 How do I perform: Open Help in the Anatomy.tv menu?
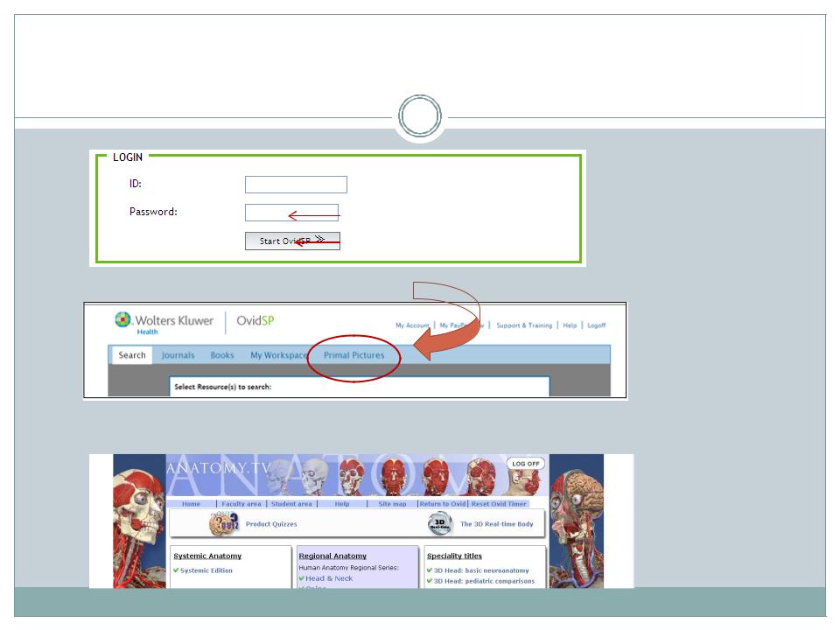point(342,504)
